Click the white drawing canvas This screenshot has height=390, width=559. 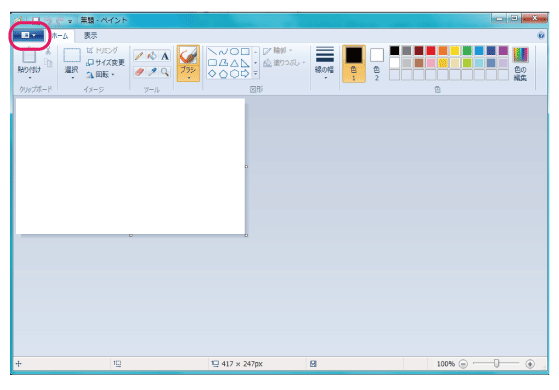pyautogui.click(x=130, y=166)
